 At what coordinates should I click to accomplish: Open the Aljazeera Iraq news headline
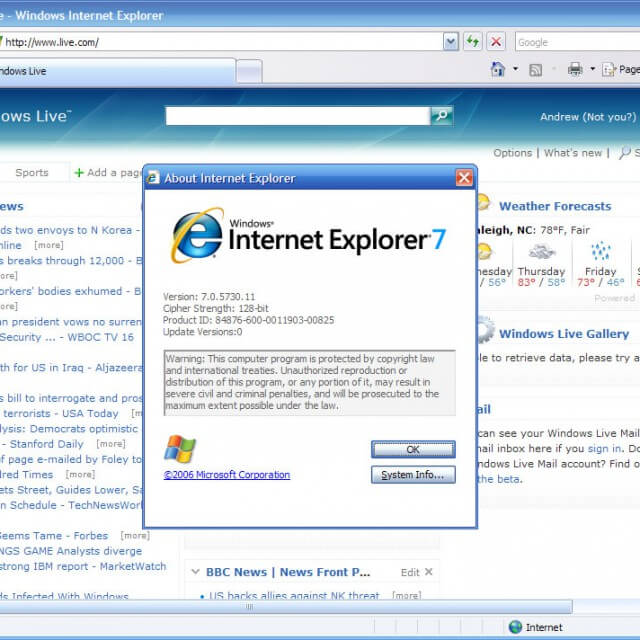tap(71, 368)
